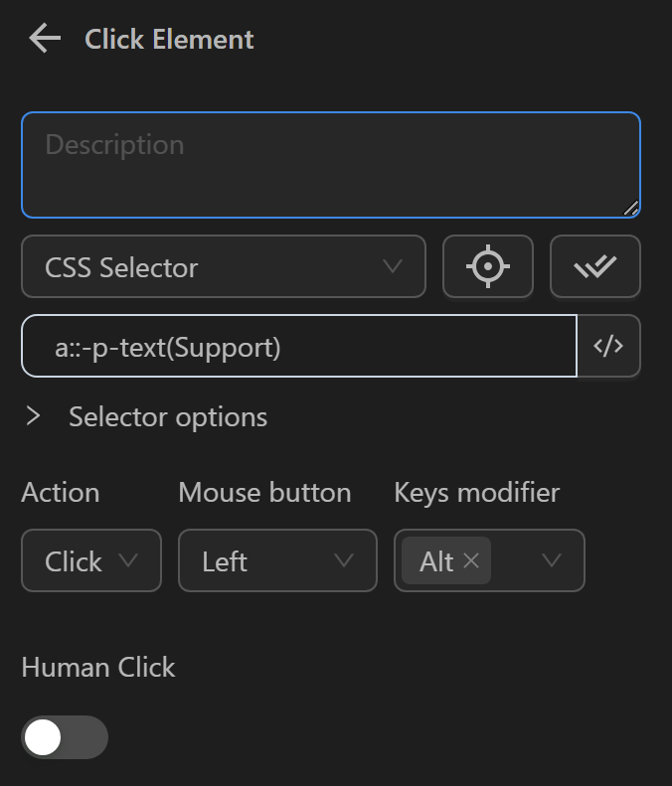Expand Selector options with the chevron arrow
Viewport: 672px width, 786px height.
[x=34, y=416]
